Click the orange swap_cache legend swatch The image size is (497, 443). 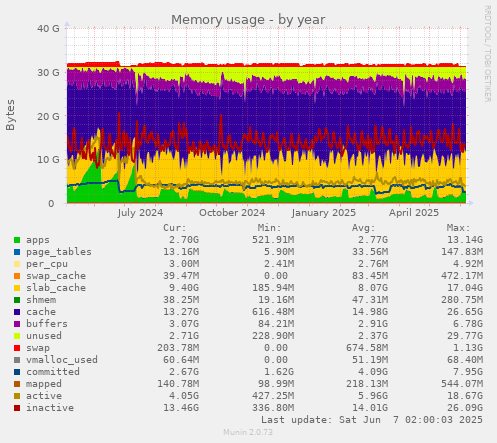(17, 276)
